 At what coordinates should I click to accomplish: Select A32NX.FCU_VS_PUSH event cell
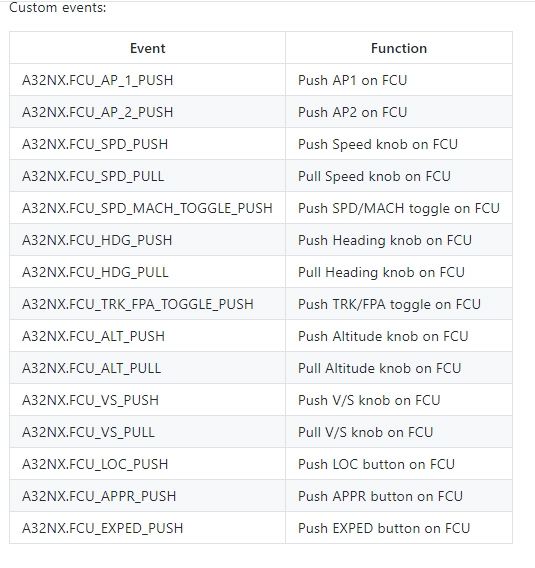click(147, 400)
